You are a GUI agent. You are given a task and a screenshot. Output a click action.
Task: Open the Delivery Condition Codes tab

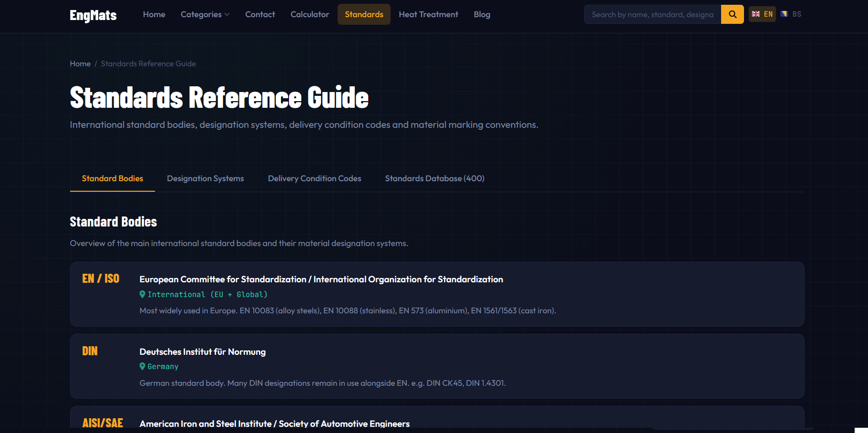tap(314, 178)
